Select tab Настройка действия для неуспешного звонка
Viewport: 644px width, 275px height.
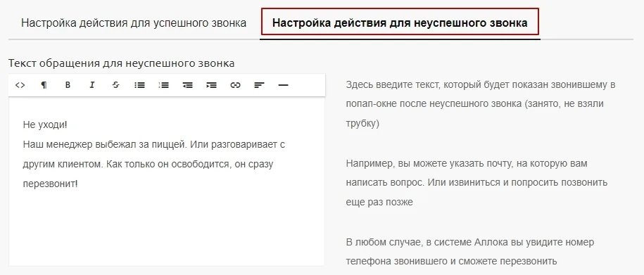pyautogui.click(x=400, y=23)
